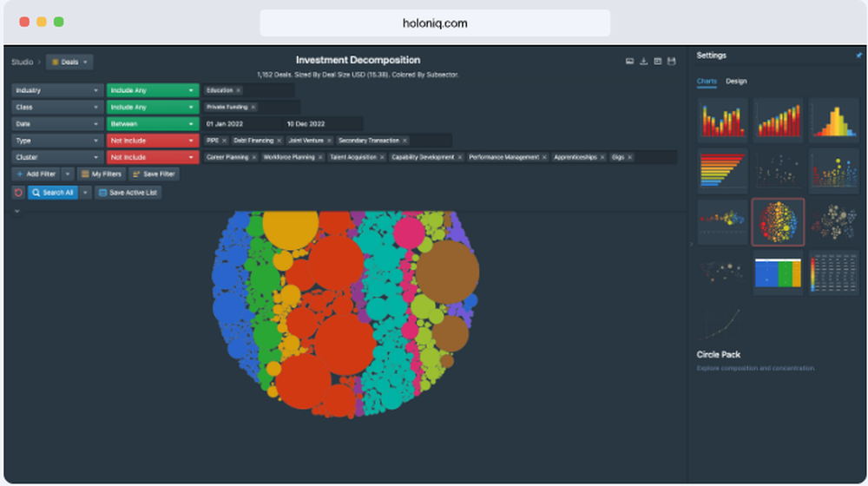868x486 pixels.
Task: Click the table layout icon in chart header
Action: pyautogui.click(x=657, y=61)
